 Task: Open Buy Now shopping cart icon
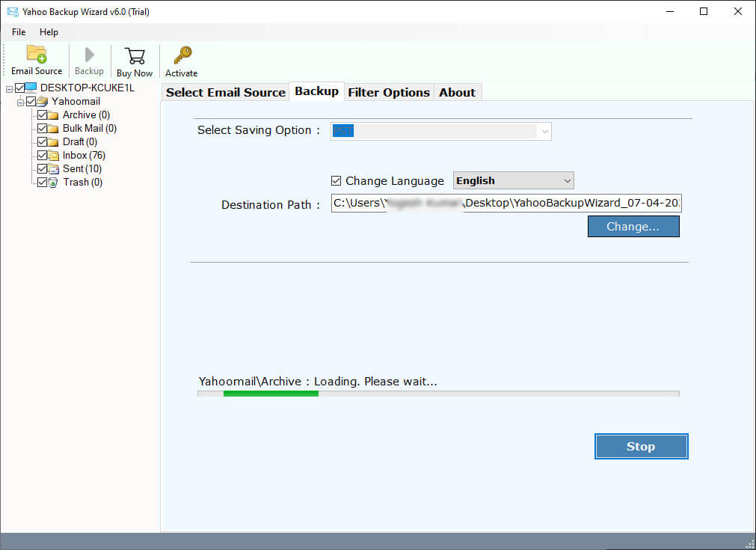pos(135,55)
